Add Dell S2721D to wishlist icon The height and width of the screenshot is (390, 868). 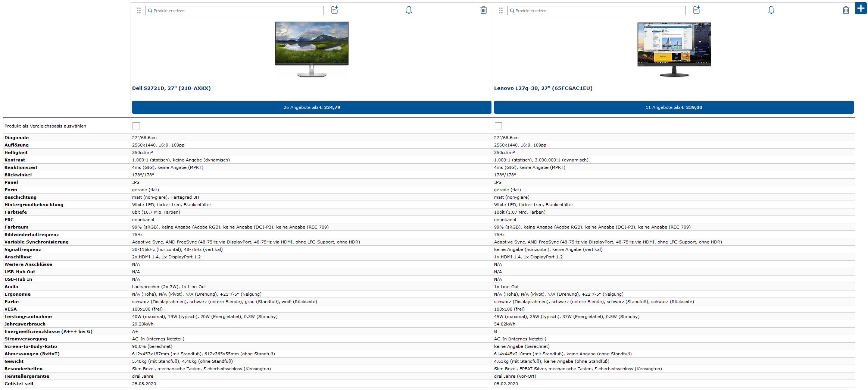click(335, 10)
